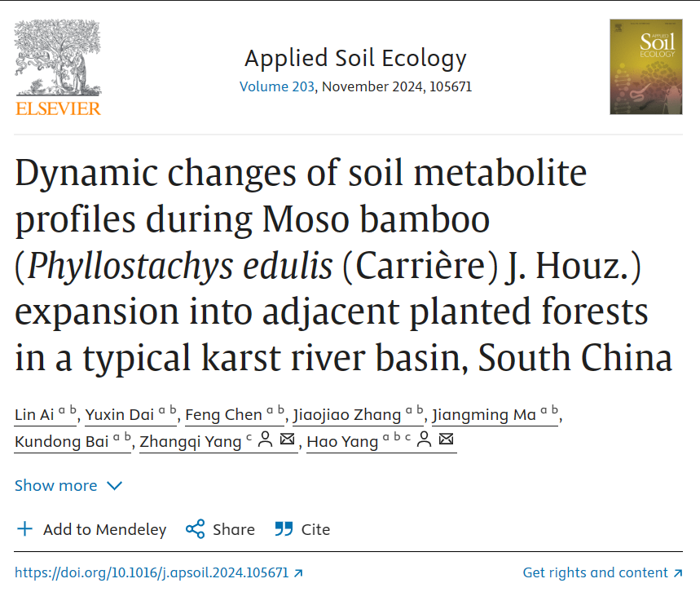Click the envelope icon after Zhangqi Yang
The image size is (700, 592).
click(x=287, y=440)
